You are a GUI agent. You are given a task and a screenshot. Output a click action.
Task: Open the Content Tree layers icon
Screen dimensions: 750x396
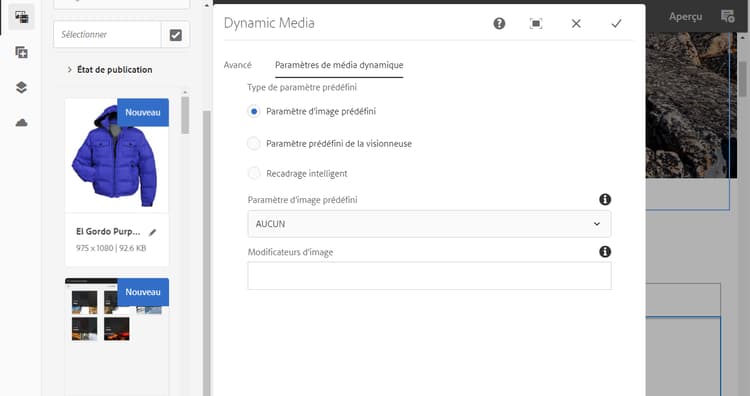[22, 88]
